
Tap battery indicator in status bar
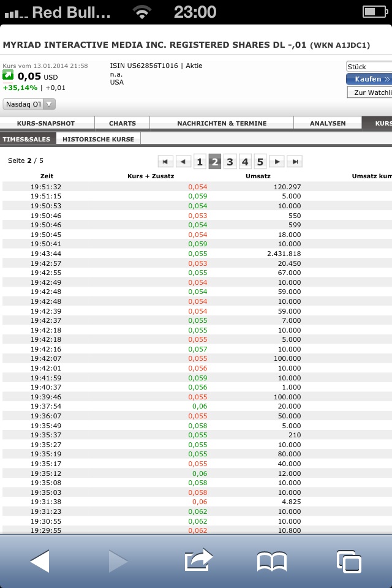pos(375,12)
